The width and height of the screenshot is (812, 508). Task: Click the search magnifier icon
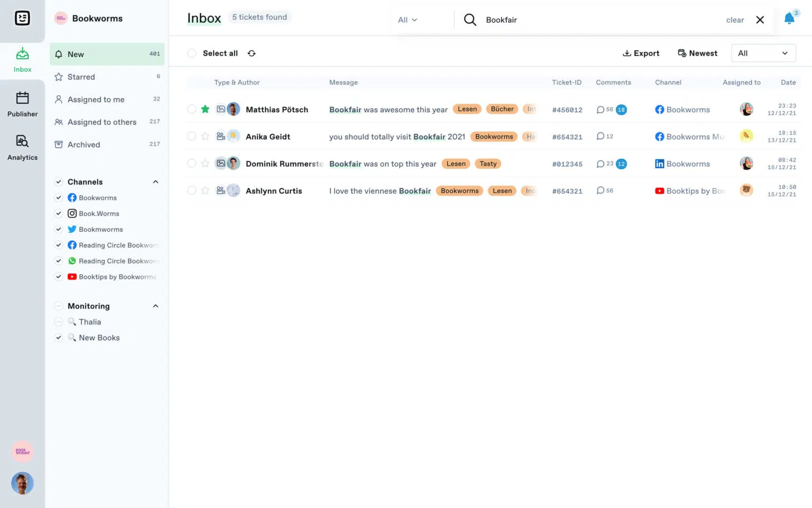pyautogui.click(x=469, y=20)
